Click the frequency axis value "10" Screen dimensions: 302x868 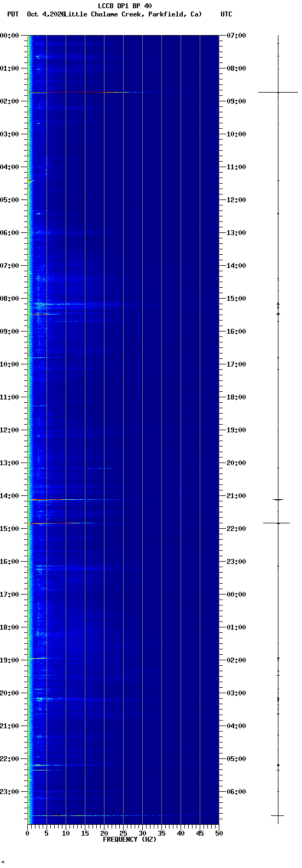(66, 833)
